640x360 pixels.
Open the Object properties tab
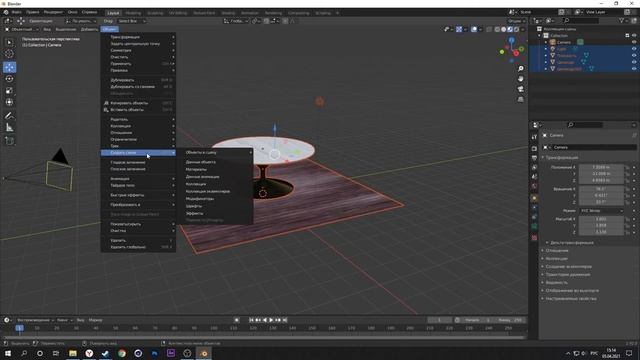534,198
